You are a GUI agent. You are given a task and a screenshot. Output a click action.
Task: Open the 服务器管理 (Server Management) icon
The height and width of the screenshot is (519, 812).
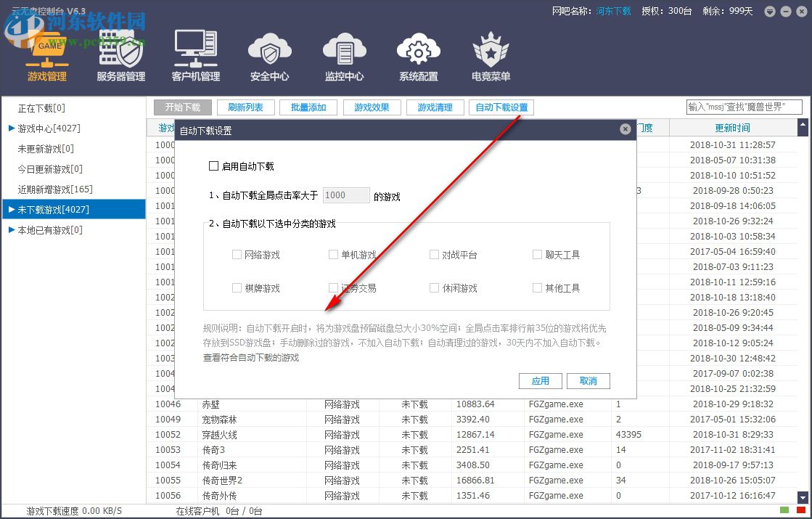[120, 54]
